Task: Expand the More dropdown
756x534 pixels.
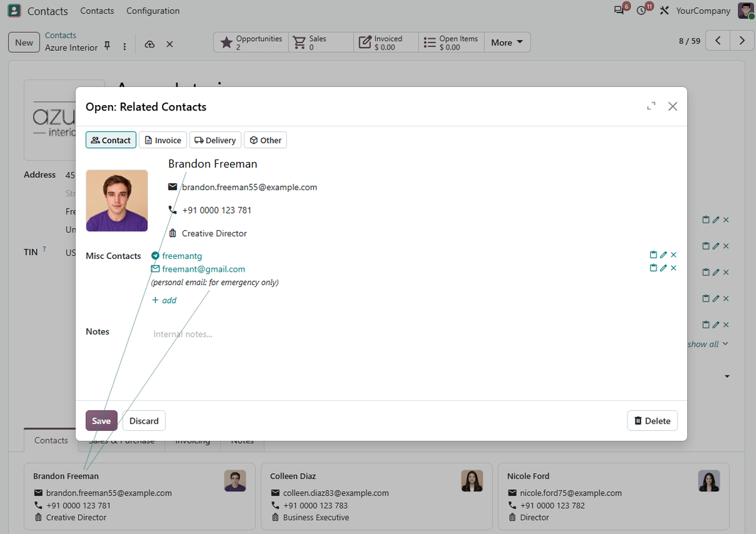Action: click(x=506, y=42)
